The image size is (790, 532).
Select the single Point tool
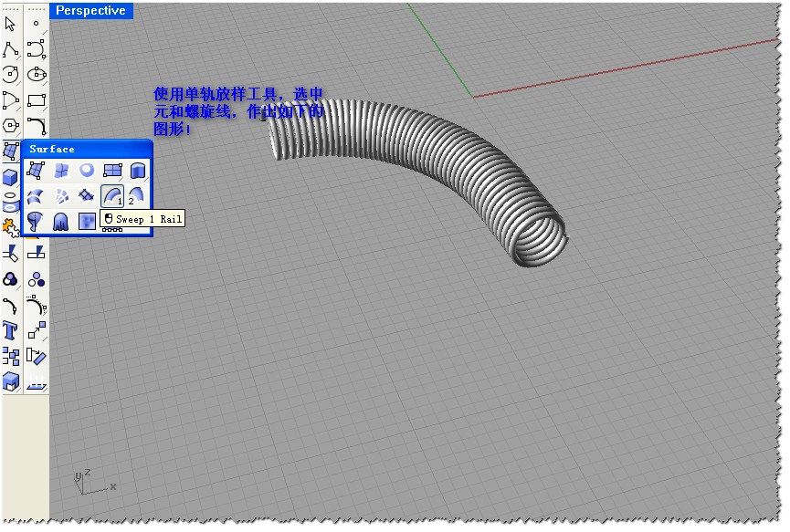(x=36, y=23)
